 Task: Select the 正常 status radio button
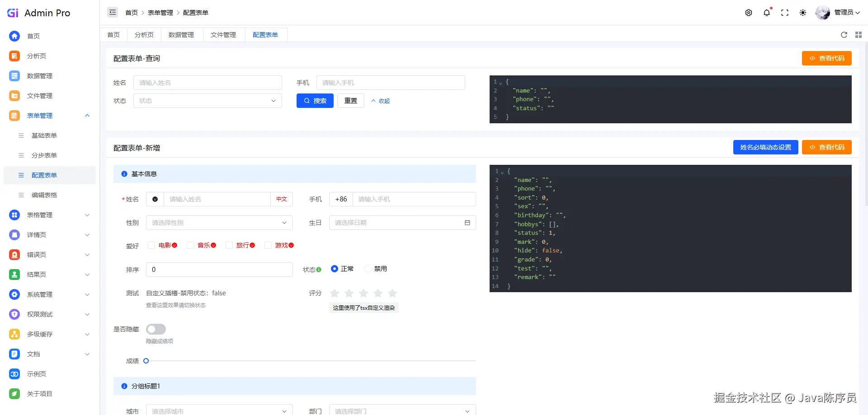335,269
